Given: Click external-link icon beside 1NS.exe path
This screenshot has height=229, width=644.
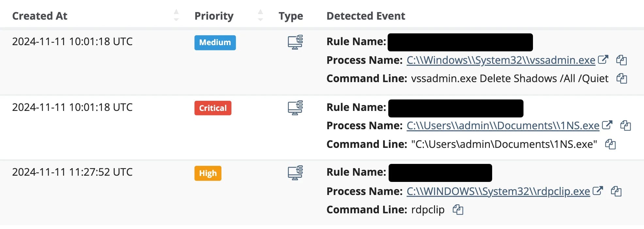Looking at the screenshot, I should [607, 125].
